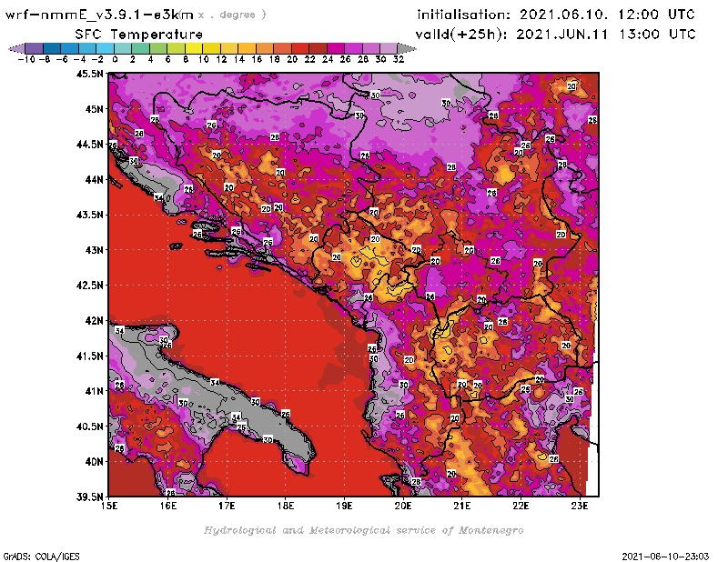Screen dimensions: 728x562
Task: Click latitude axis label "42.5N"
Action: click(x=89, y=286)
